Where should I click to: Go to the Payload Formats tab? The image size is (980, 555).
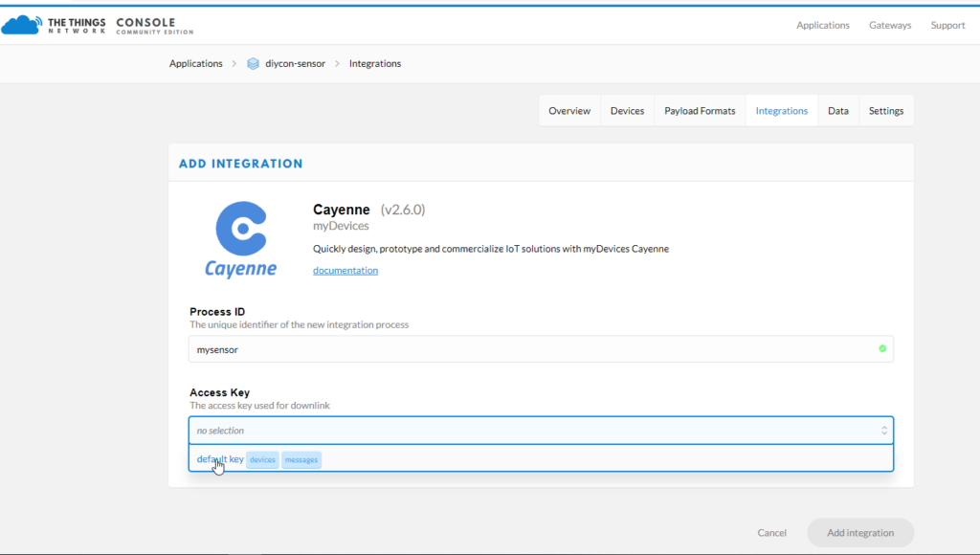[700, 111]
